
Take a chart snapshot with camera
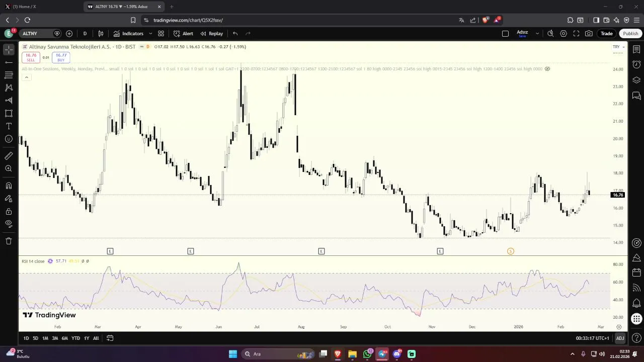pyautogui.click(x=589, y=34)
